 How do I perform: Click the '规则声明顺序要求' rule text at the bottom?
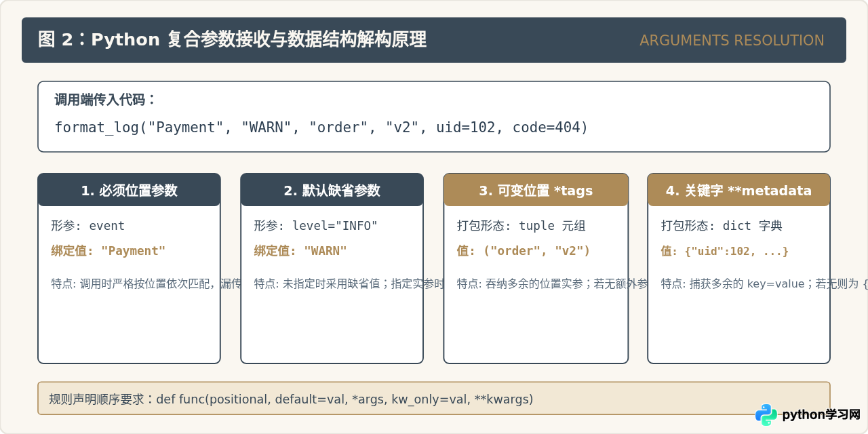tap(291, 399)
